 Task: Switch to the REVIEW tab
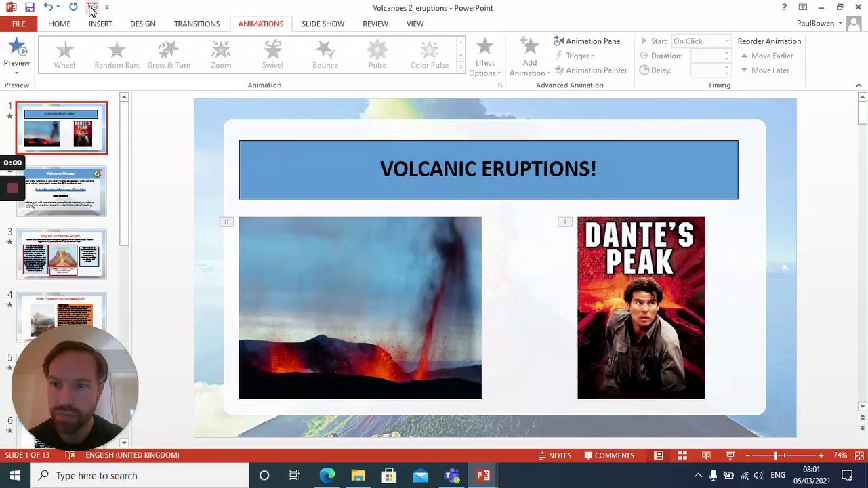pos(375,24)
